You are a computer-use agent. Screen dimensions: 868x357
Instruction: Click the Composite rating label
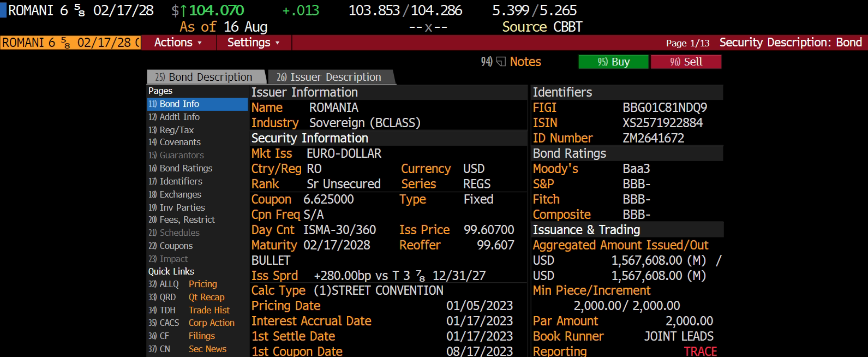(562, 215)
